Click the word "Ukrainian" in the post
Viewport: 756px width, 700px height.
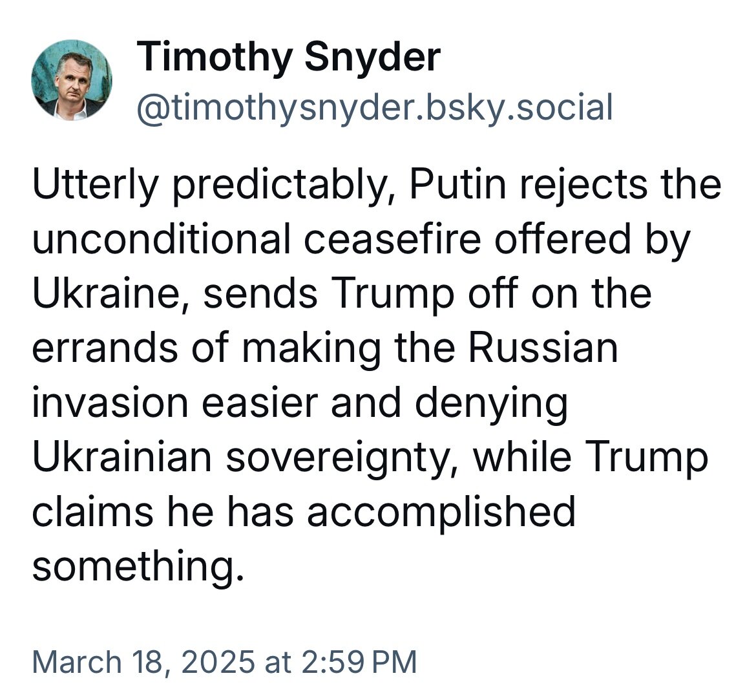[x=121, y=457]
